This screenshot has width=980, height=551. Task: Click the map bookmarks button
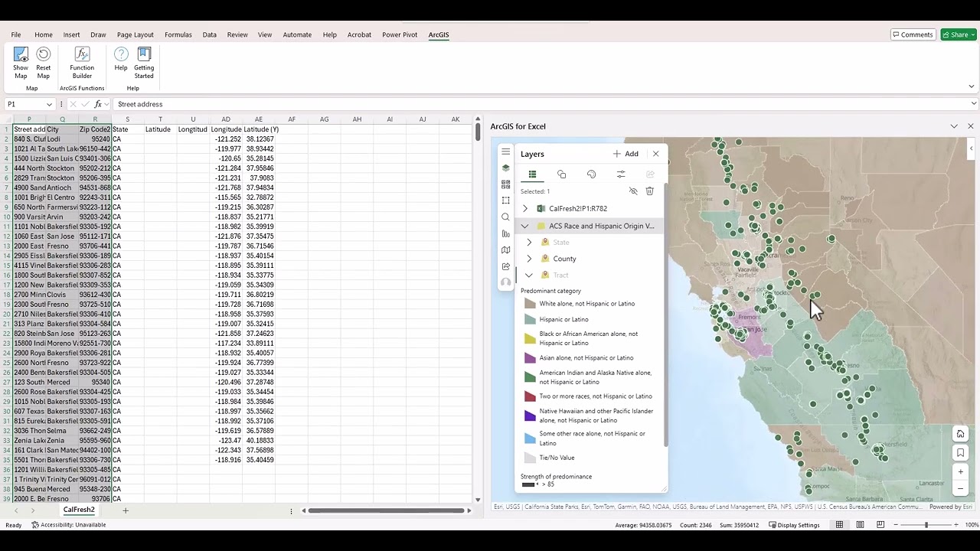click(960, 453)
